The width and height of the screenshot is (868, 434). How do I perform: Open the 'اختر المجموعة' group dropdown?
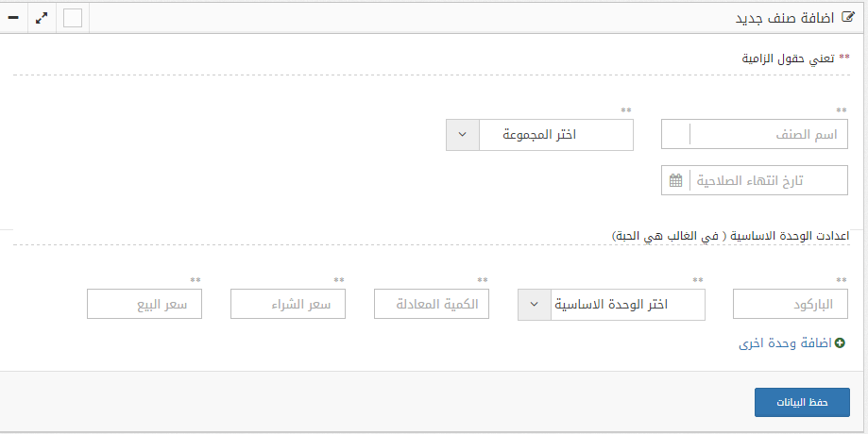click(555, 135)
